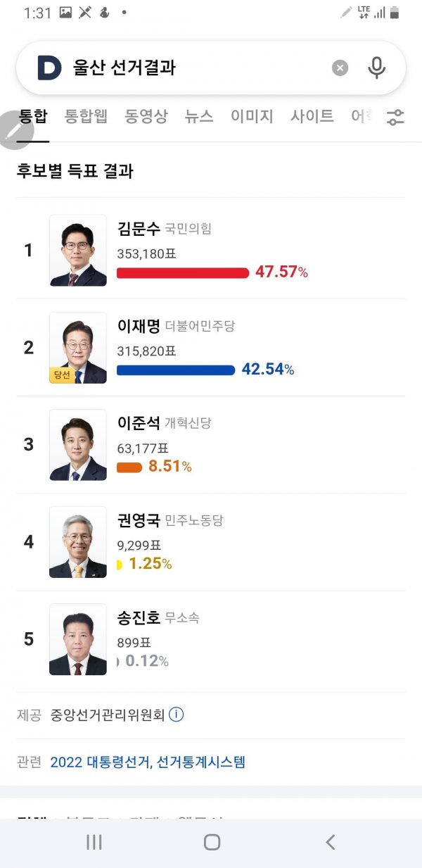
Task: Go back with the navigation bar arrow
Action: [330, 842]
